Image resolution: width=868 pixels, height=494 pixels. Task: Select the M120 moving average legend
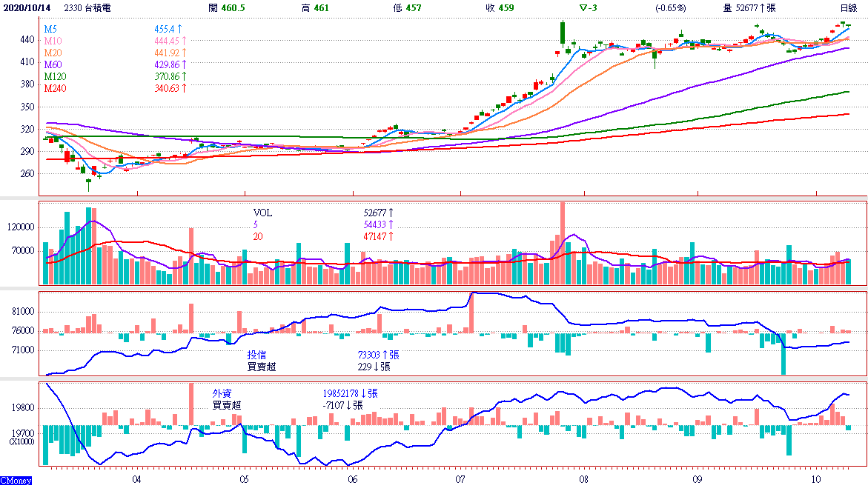pyautogui.click(x=56, y=76)
